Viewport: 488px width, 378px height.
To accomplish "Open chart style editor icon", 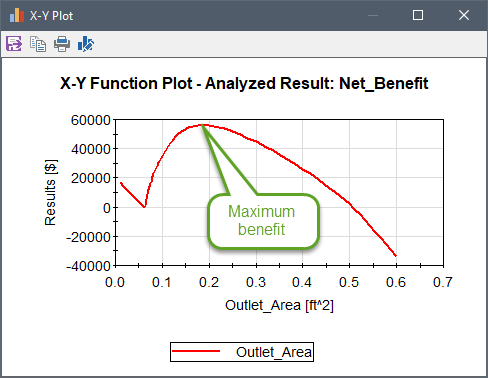I will pyautogui.click(x=86, y=44).
